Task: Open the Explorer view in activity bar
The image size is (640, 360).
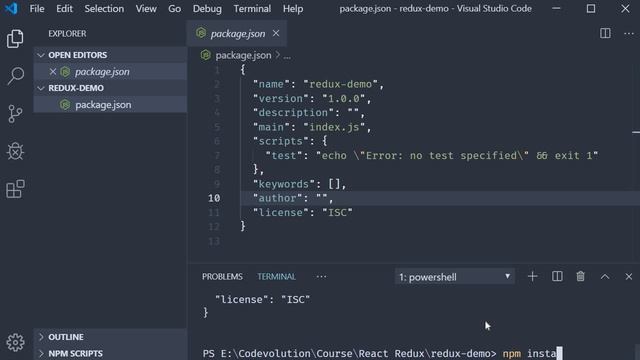Action: pos(15,39)
